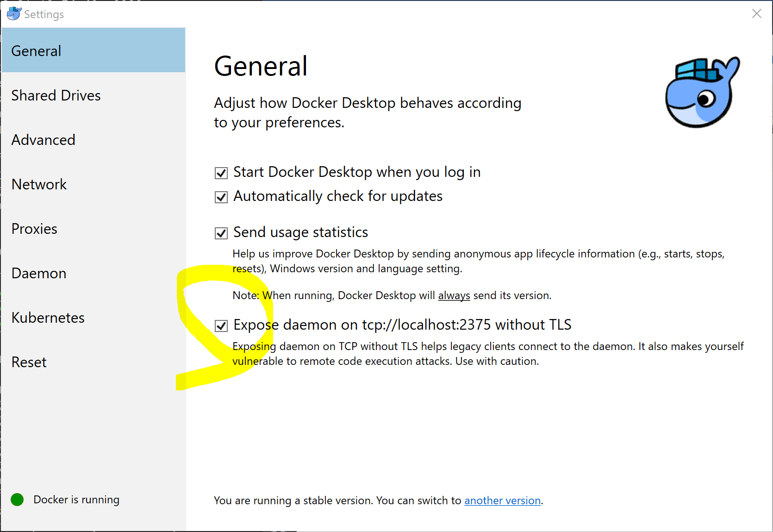
Task: Close the Settings window
Action: (x=757, y=13)
